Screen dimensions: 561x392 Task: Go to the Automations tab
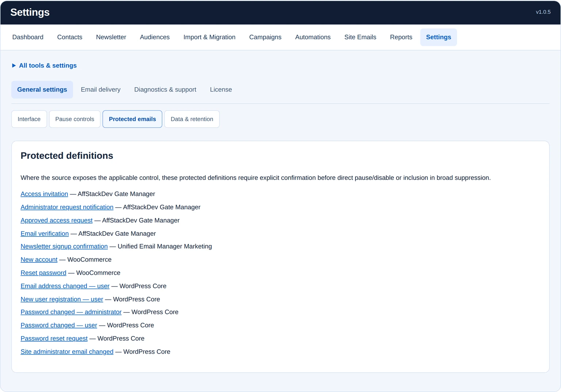pos(313,37)
